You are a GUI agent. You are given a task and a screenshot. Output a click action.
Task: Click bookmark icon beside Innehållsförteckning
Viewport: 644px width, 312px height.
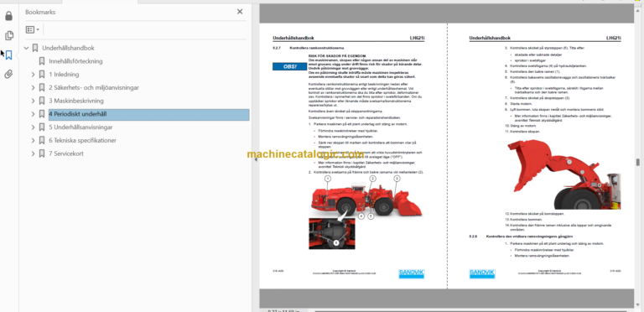pos(42,61)
